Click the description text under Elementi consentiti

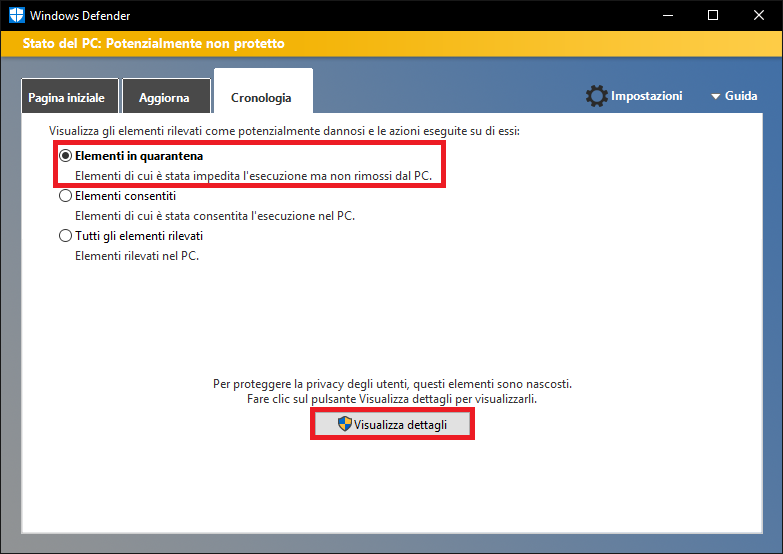point(215,215)
